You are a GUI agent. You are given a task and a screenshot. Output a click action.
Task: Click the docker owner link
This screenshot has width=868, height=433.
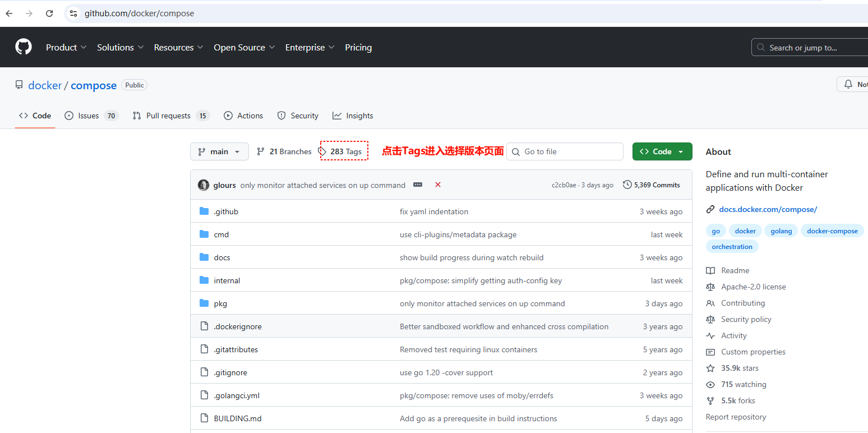[45, 85]
